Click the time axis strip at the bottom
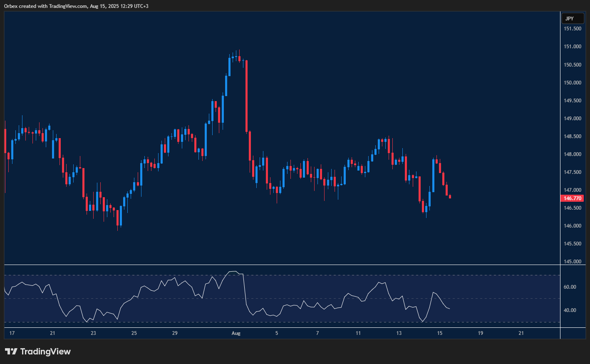Viewport: 590px width, 364px height. pos(291,333)
